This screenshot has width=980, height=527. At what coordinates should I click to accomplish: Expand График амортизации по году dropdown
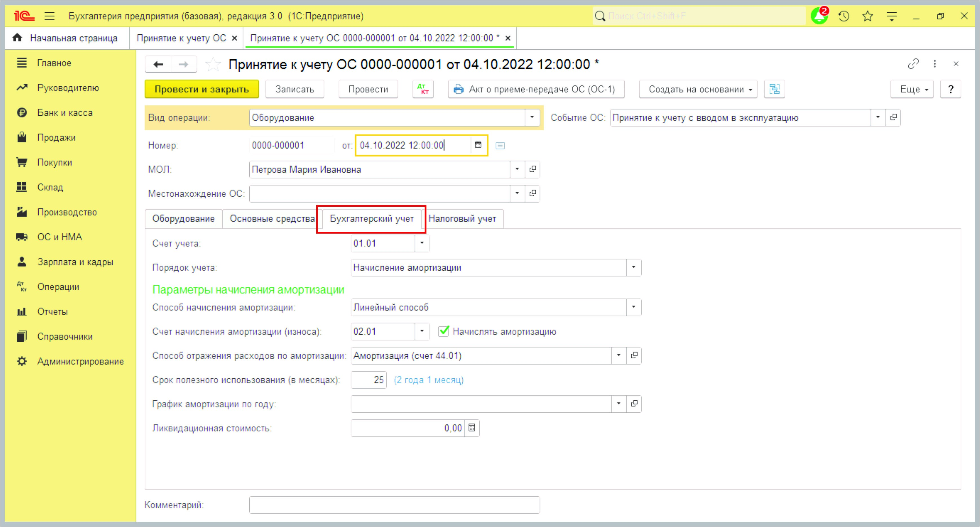(x=619, y=404)
